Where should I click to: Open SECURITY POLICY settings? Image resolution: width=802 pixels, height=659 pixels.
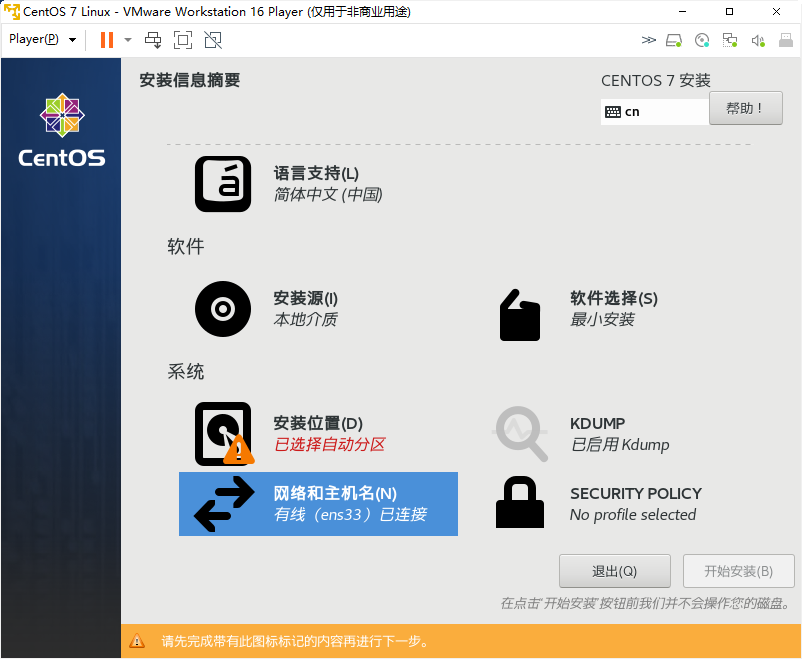point(636,493)
